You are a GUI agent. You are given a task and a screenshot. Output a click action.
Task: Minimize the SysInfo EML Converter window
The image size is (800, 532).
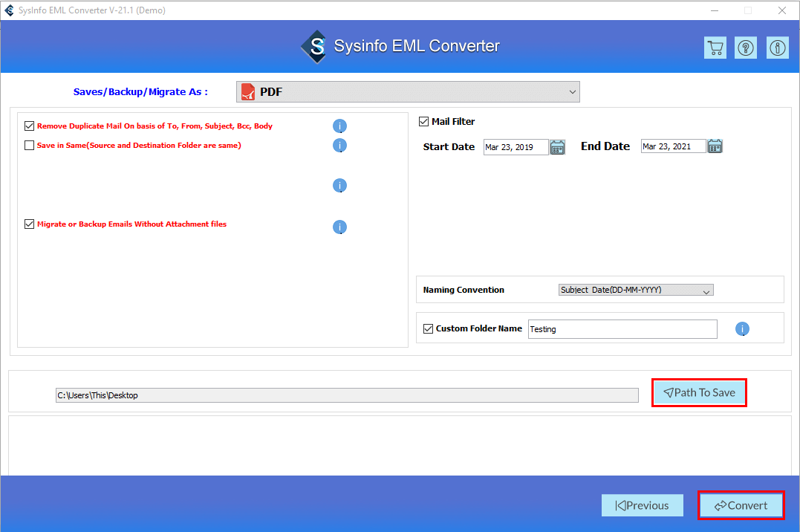(715, 10)
